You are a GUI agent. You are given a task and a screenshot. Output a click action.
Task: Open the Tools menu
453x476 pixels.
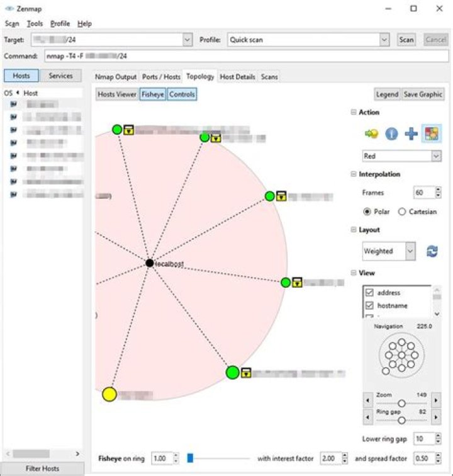point(35,23)
